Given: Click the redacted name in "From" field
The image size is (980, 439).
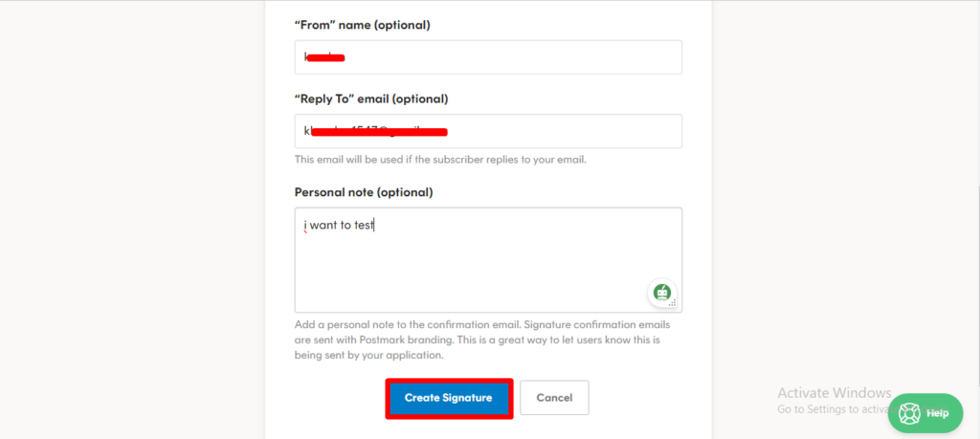Looking at the screenshot, I should click(x=324, y=57).
